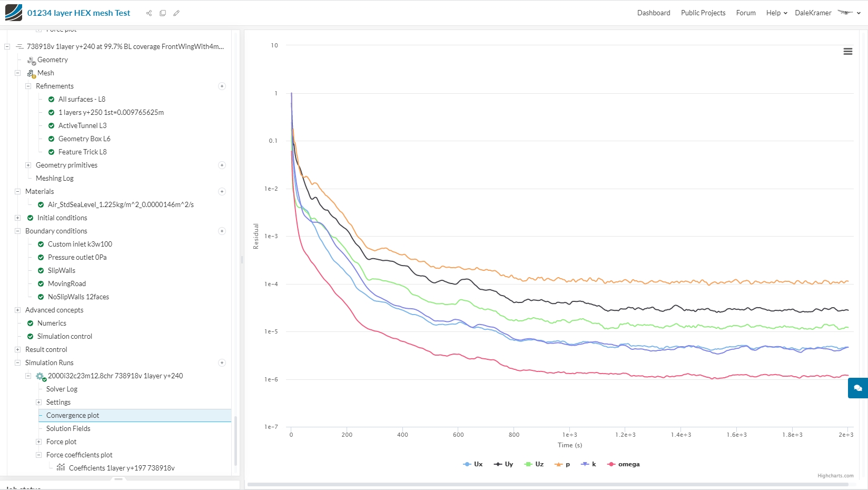
Task: Click the add boundary condition plus icon
Action: tap(222, 231)
